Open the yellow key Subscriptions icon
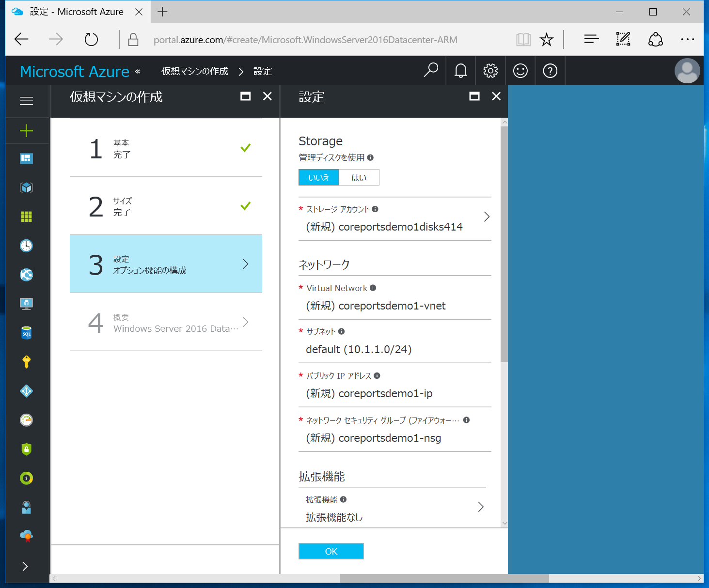Image resolution: width=709 pixels, height=588 pixels. coord(26,362)
